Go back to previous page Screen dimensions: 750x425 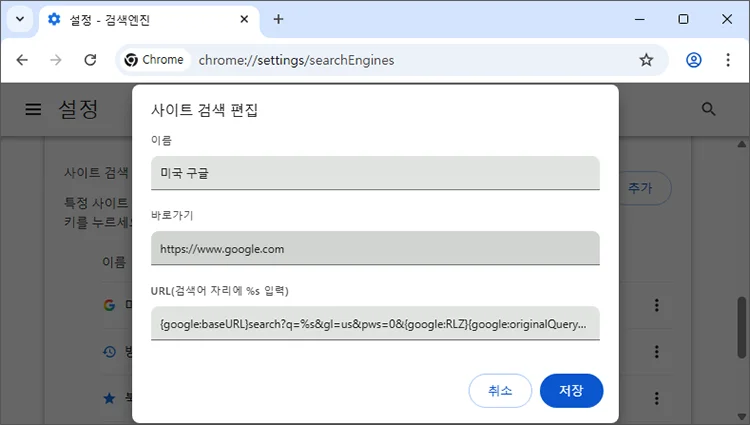point(22,60)
